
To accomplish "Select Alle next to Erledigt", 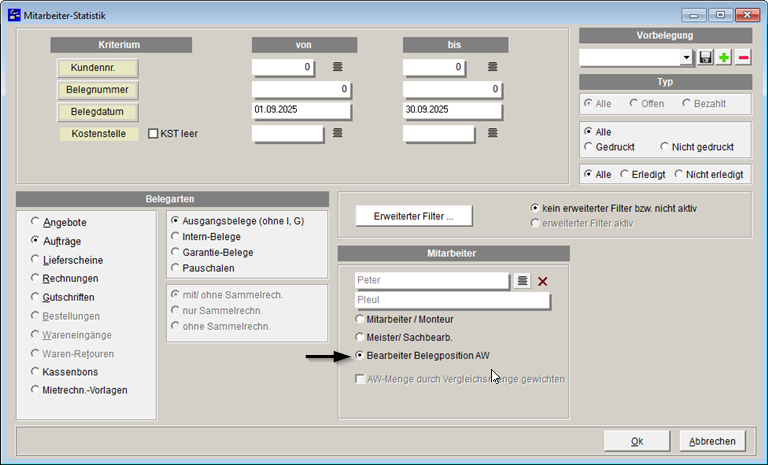I will click(x=598, y=174).
